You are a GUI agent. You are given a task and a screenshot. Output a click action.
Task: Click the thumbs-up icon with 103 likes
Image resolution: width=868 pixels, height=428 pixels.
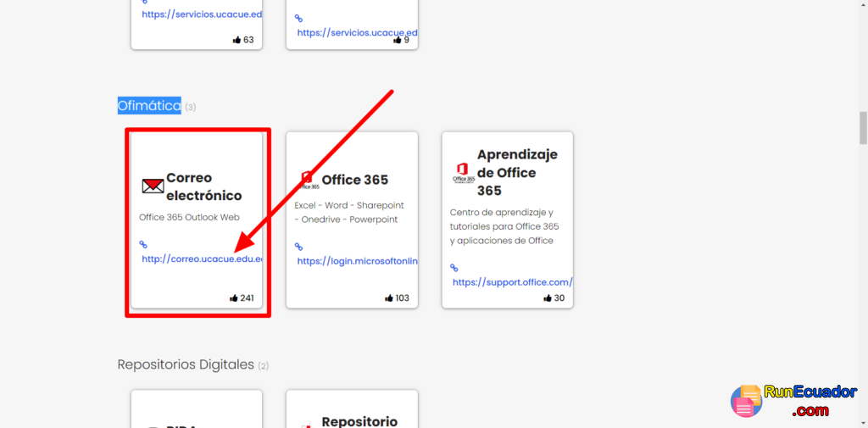click(x=388, y=297)
